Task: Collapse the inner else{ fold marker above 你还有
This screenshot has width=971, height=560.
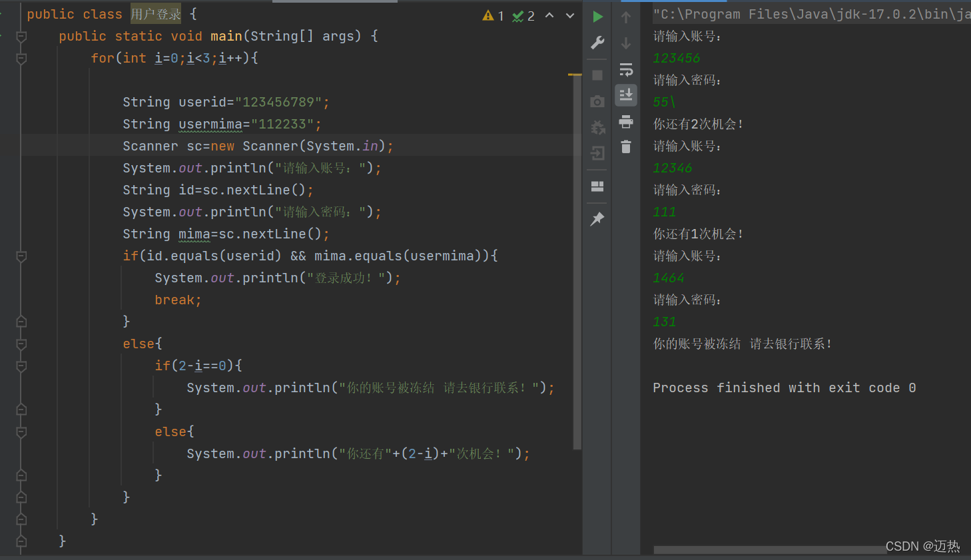Action: click(21, 431)
